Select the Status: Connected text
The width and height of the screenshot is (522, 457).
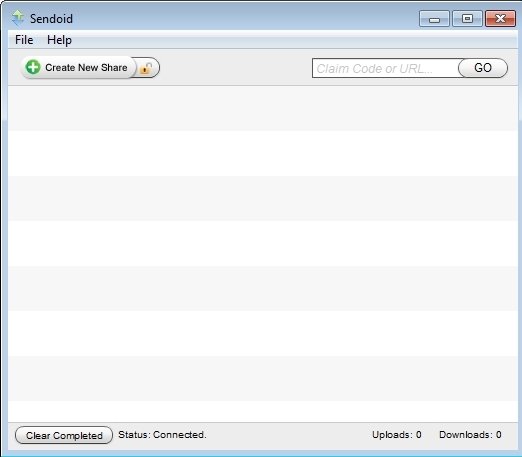[162, 435]
